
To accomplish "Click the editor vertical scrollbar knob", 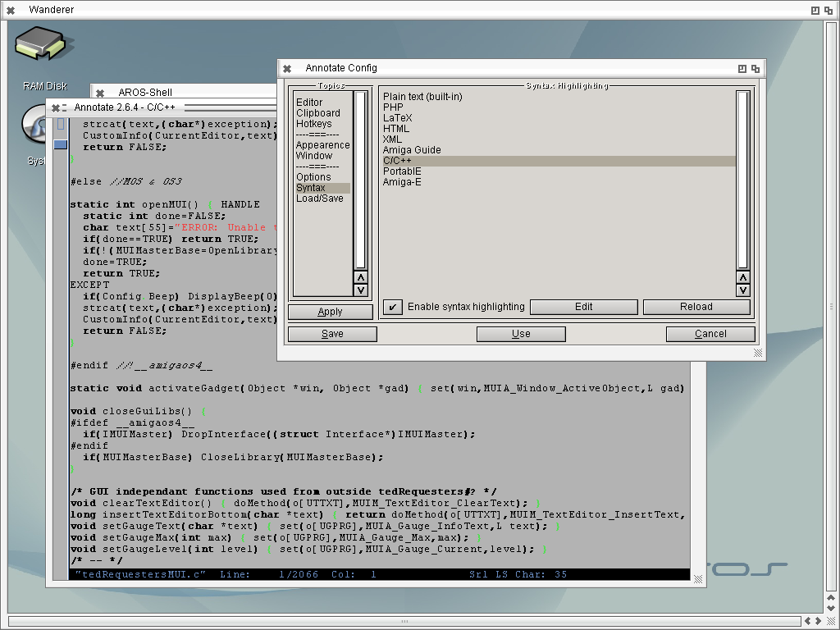I will point(61,144).
